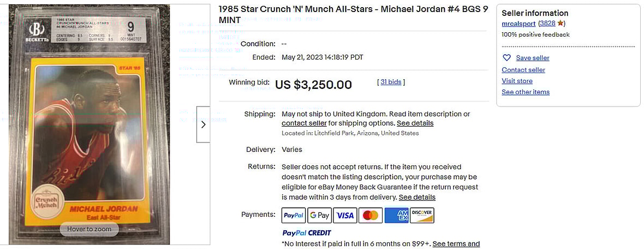The width and height of the screenshot is (644, 250).
Task: Click See details link for shipping
Action: click(x=415, y=123)
